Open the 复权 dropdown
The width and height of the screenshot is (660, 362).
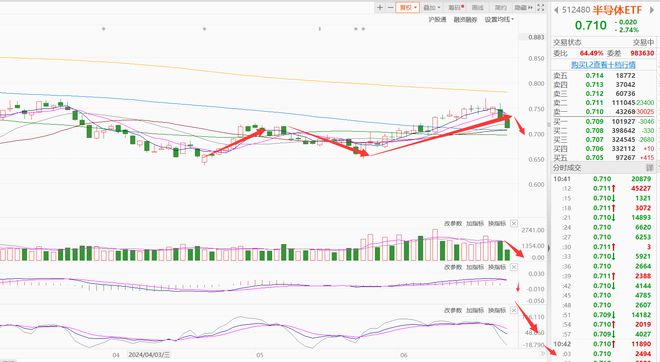(x=407, y=8)
